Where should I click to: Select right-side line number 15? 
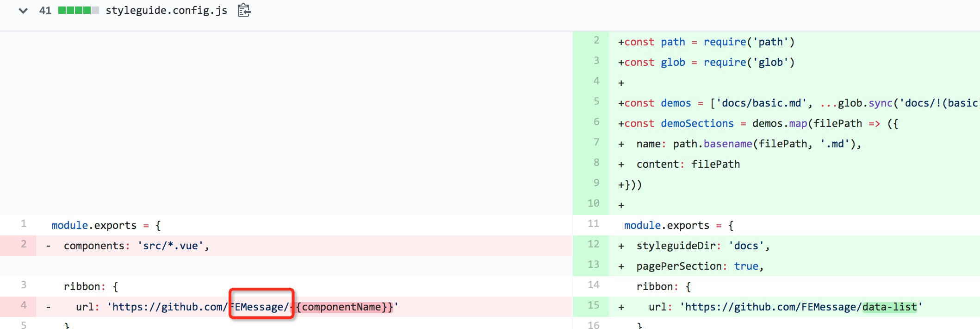click(594, 305)
